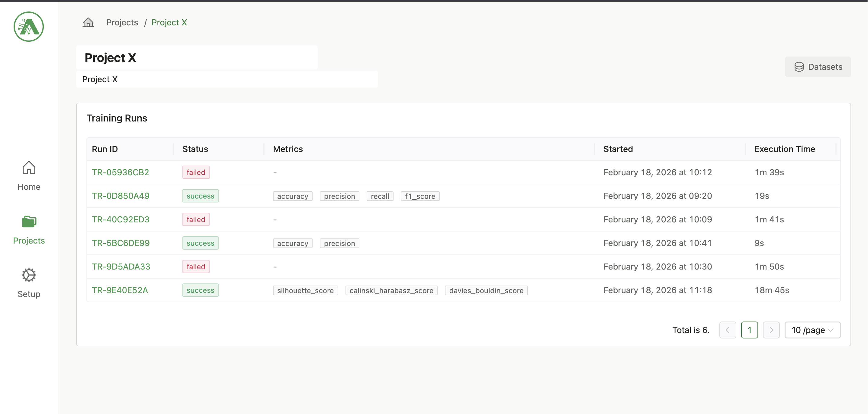Open Home from the sidebar house icon
The height and width of the screenshot is (414, 868).
tap(29, 167)
